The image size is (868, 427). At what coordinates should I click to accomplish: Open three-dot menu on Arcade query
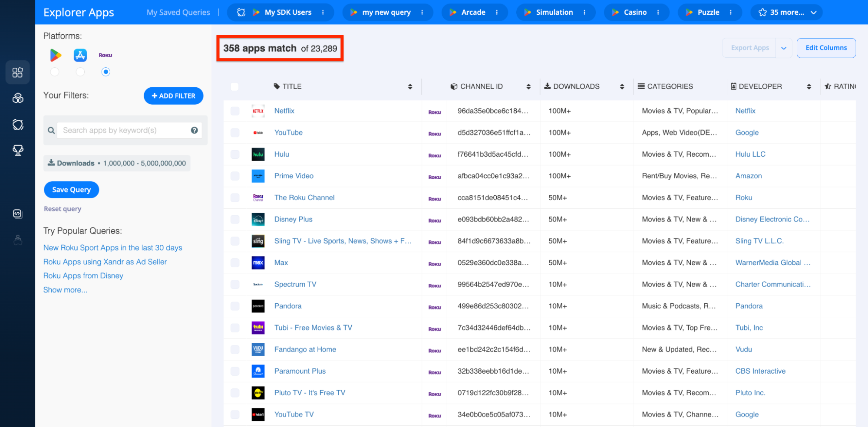pos(497,13)
